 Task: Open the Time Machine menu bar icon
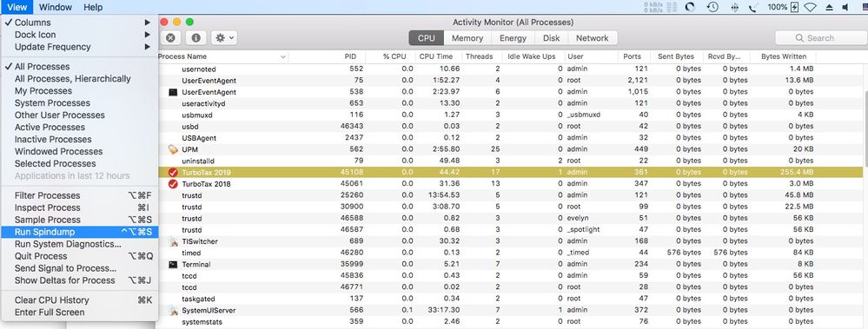(713, 7)
